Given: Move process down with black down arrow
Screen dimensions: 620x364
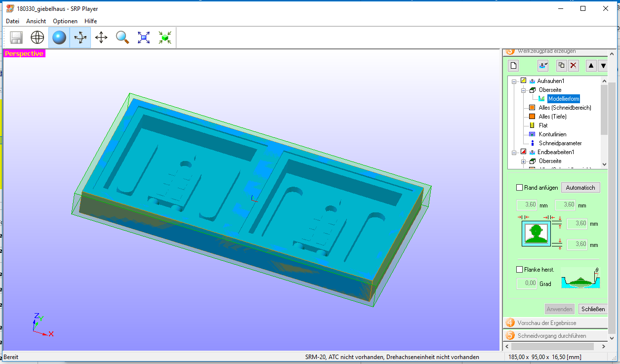Looking at the screenshot, I should (x=603, y=65).
